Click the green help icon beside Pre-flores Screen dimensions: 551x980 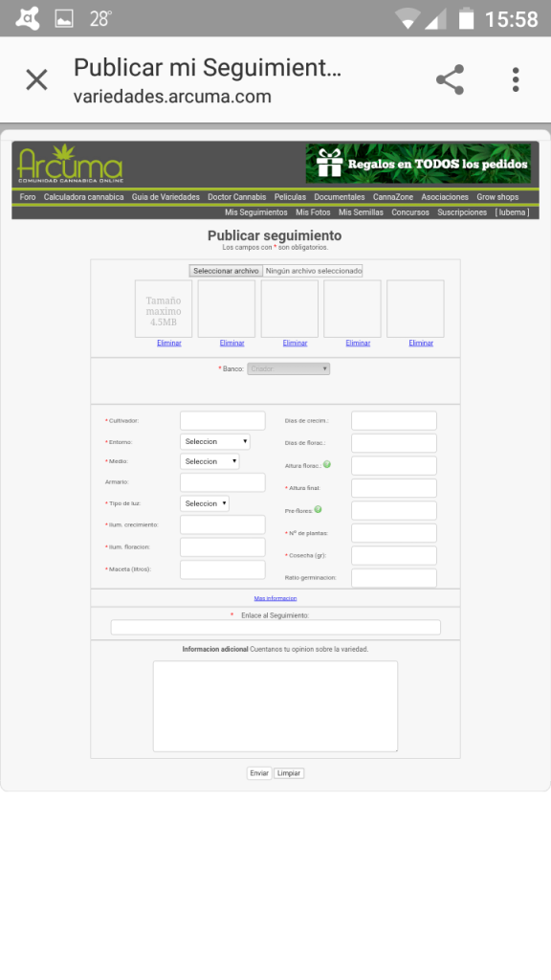pyautogui.click(x=318, y=509)
